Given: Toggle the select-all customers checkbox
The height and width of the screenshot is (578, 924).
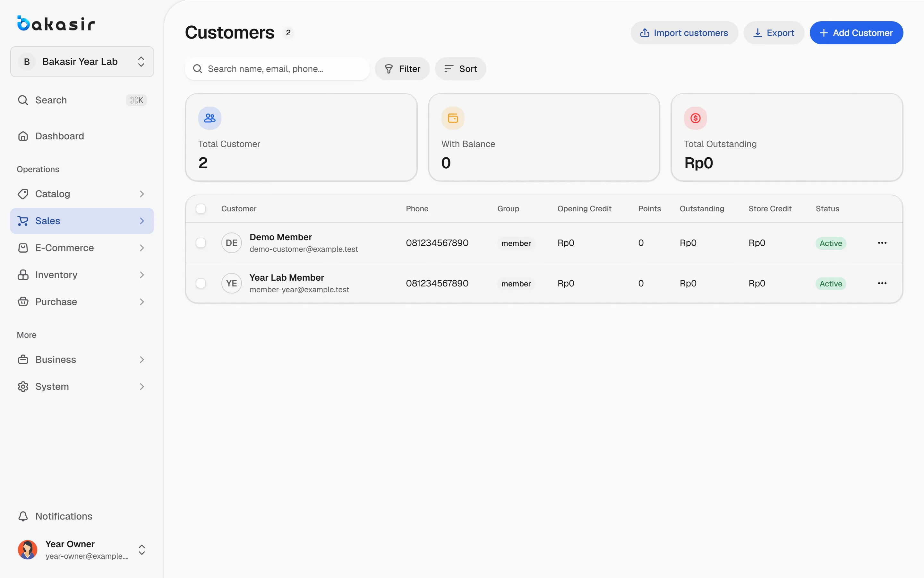Looking at the screenshot, I should click(x=201, y=209).
